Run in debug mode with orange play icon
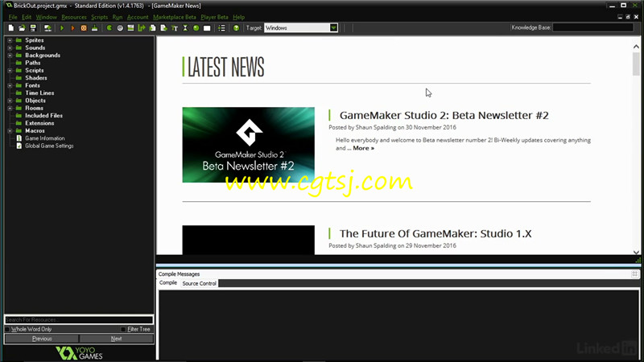The height and width of the screenshot is (362, 644). point(72,28)
